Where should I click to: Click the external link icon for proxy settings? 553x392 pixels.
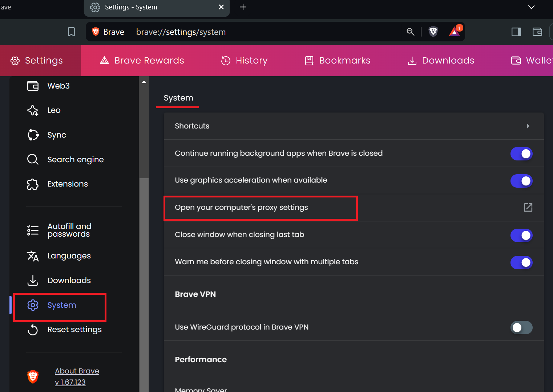[528, 207]
